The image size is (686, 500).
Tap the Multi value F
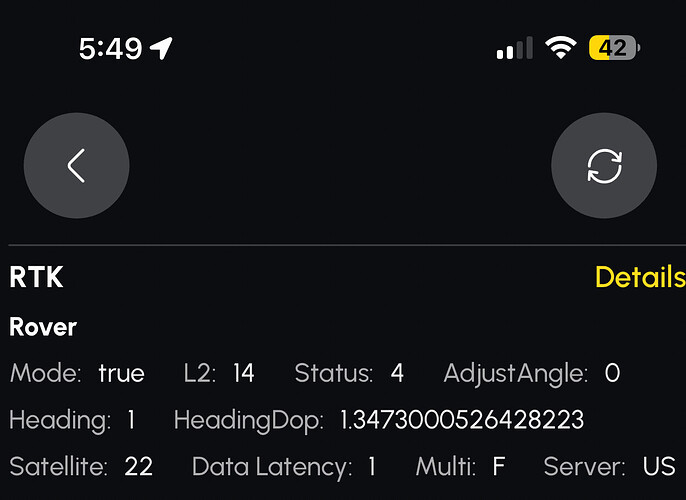click(x=499, y=466)
